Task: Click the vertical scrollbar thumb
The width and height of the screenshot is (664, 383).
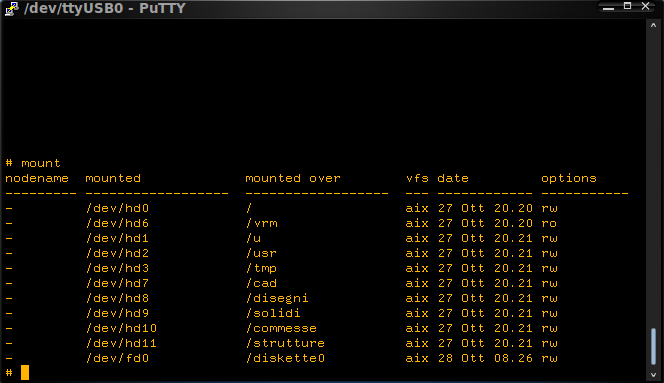Action: pos(653,346)
